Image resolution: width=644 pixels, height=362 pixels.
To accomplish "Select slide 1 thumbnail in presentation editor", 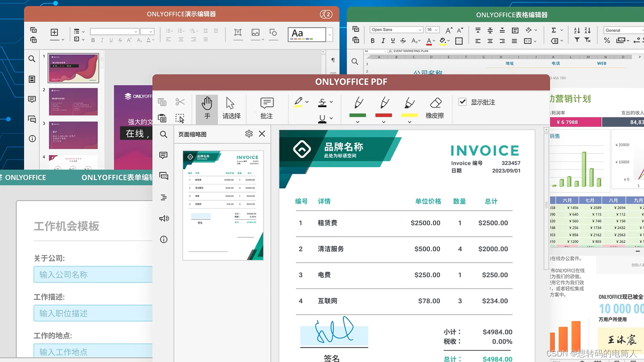I will (x=73, y=68).
